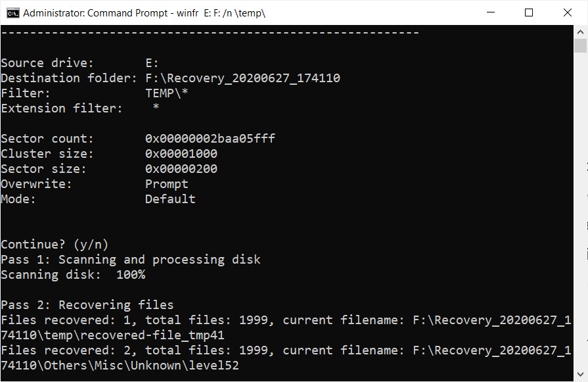Viewport: 588px width, 382px height.
Task: Click the Cluster size value 0x00001000
Action: (x=181, y=154)
